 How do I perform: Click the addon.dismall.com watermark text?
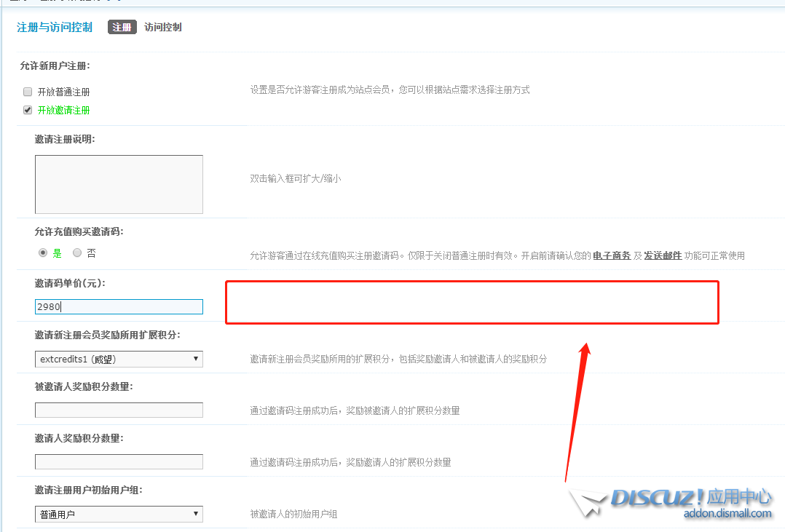[x=727, y=514]
